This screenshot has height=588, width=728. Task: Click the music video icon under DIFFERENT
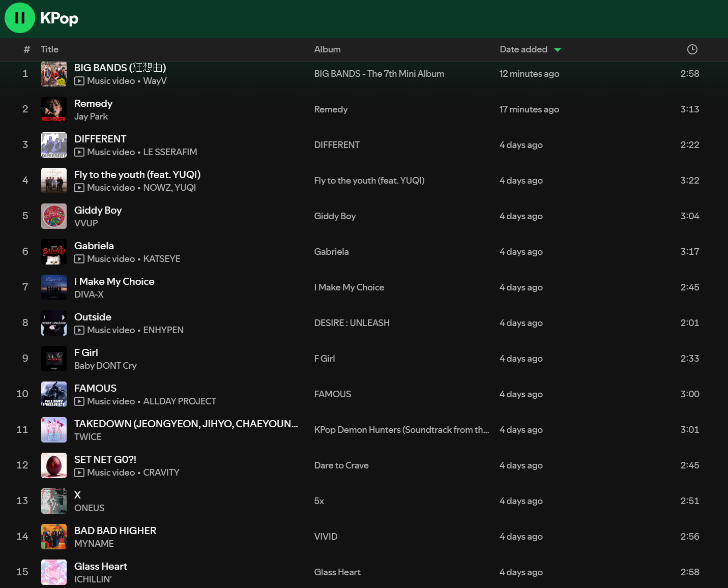(x=79, y=152)
